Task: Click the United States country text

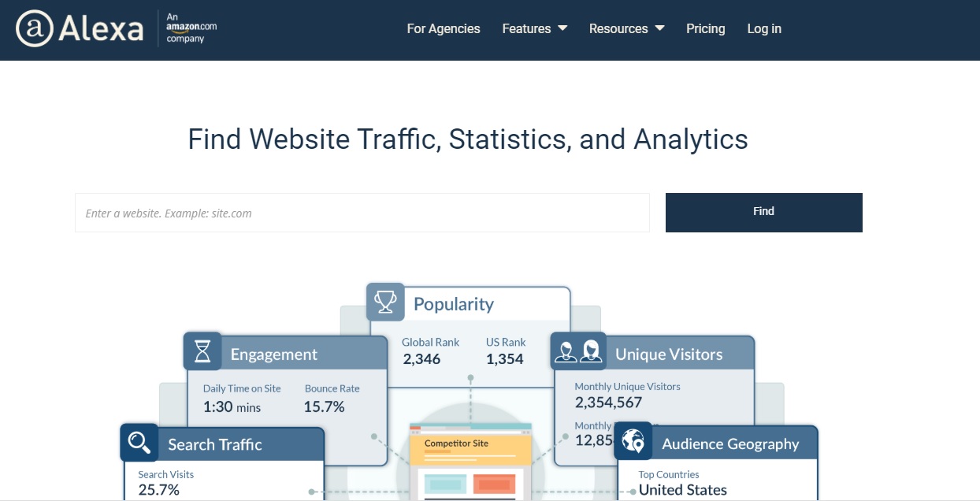Action: (x=683, y=490)
